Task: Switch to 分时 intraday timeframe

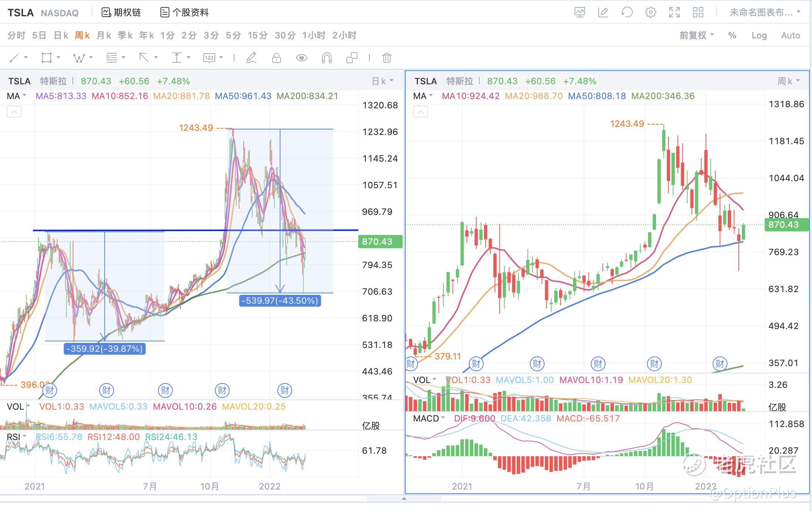Action: [17, 35]
